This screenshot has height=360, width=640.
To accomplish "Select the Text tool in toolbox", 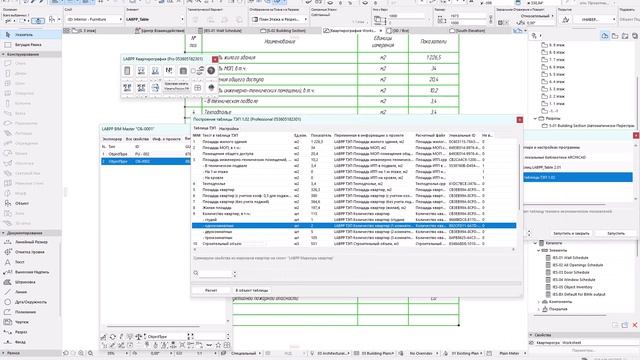I will point(31,262).
